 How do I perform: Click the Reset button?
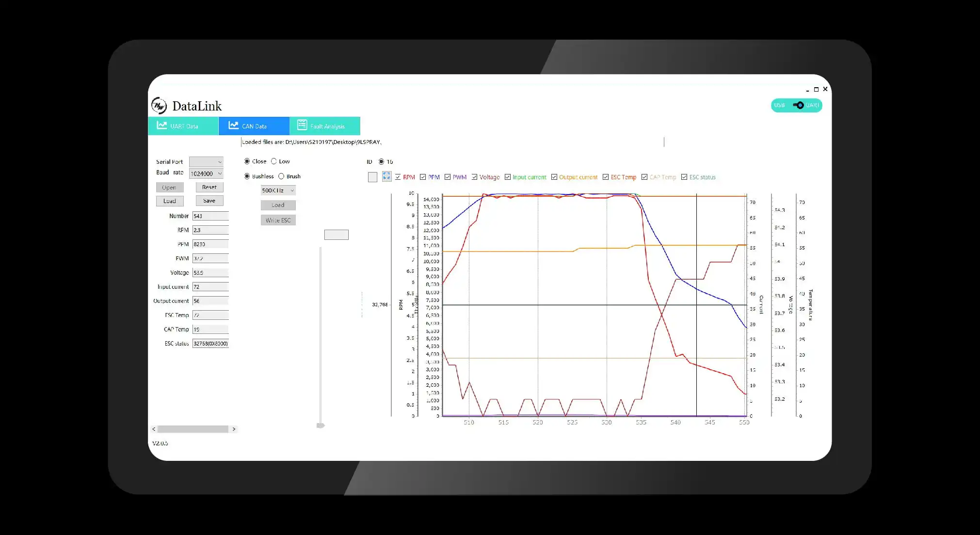coord(209,187)
